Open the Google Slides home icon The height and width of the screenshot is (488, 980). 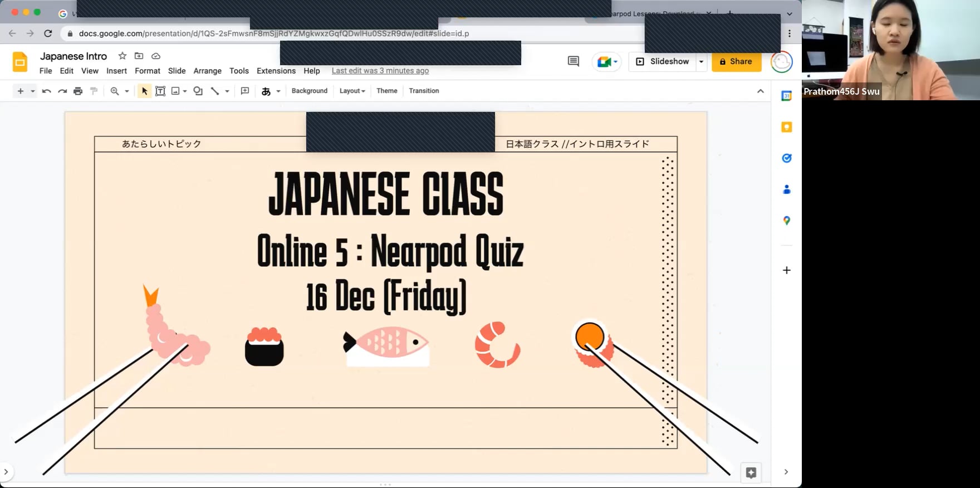pyautogui.click(x=20, y=62)
